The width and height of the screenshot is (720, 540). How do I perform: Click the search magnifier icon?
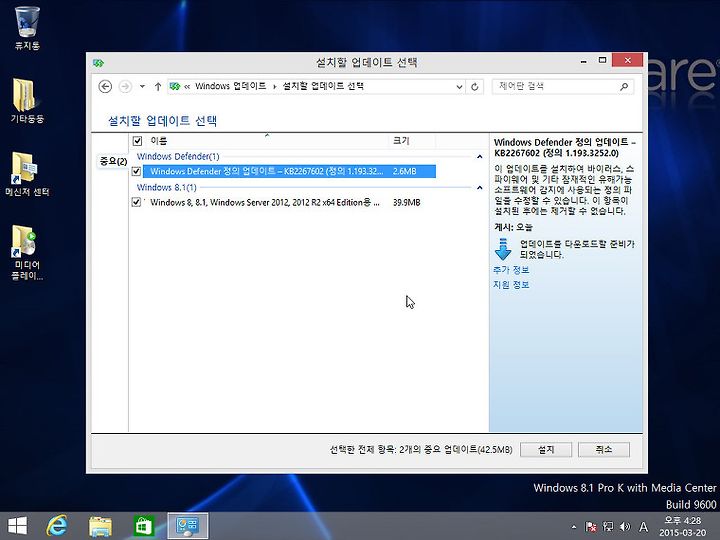point(624,86)
